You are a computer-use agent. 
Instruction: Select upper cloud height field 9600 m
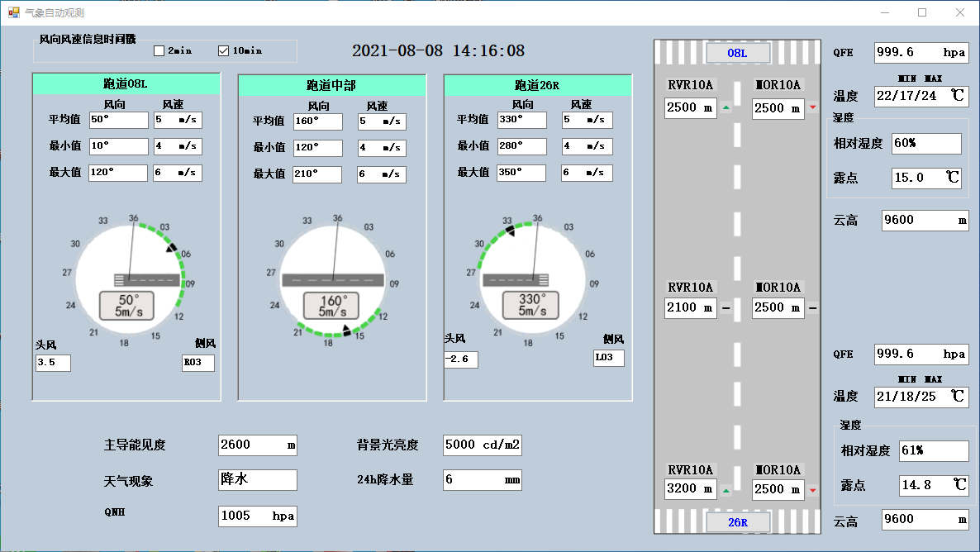pyautogui.click(x=925, y=220)
